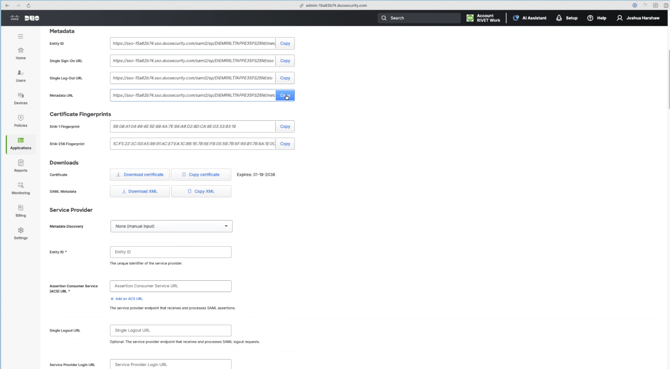The height and width of the screenshot is (369, 670).
Task: Open Billing from the sidebar
Action: pyautogui.click(x=21, y=211)
